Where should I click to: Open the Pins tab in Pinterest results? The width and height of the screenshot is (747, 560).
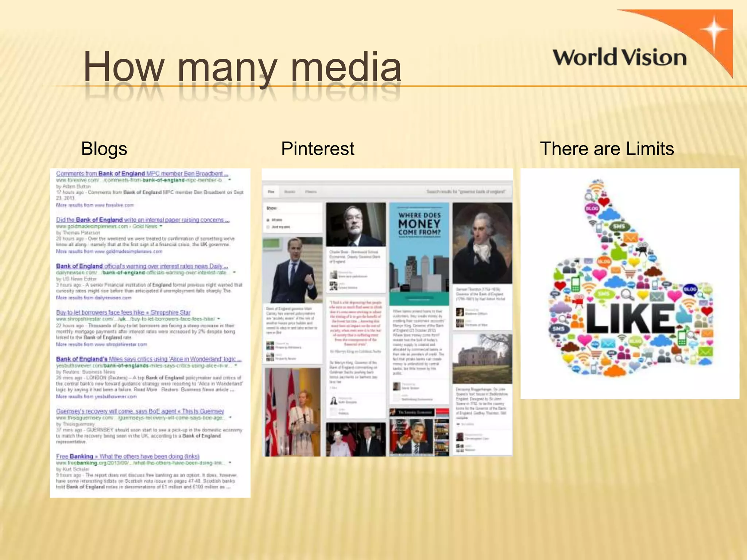click(271, 191)
